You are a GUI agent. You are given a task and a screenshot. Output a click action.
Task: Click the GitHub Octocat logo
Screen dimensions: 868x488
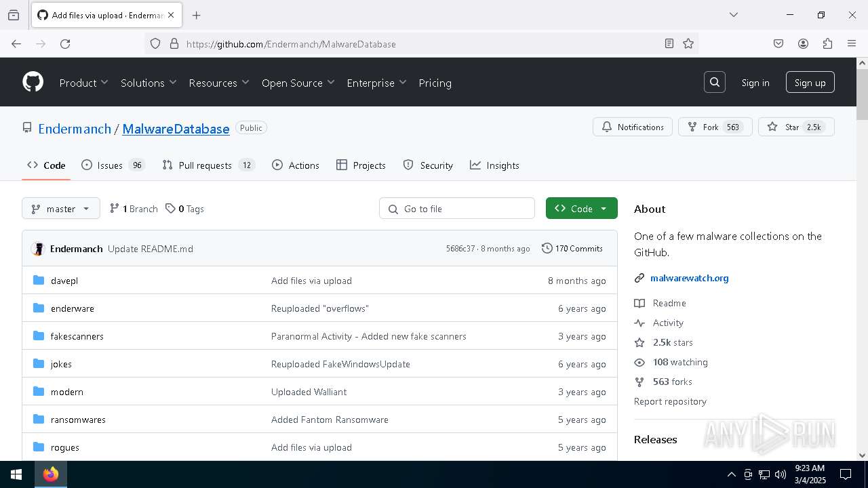coord(33,82)
